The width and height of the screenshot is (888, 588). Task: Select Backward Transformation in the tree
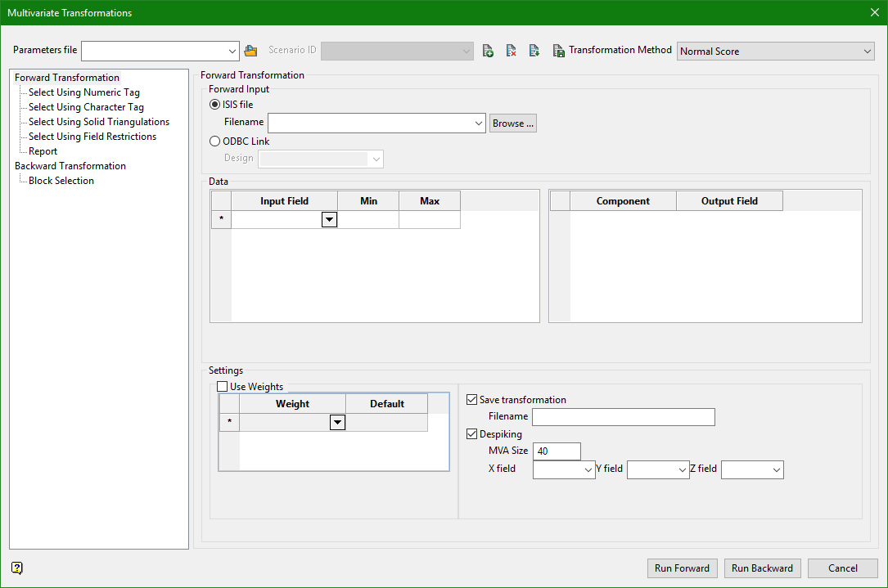pyautogui.click(x=70, y=166)
